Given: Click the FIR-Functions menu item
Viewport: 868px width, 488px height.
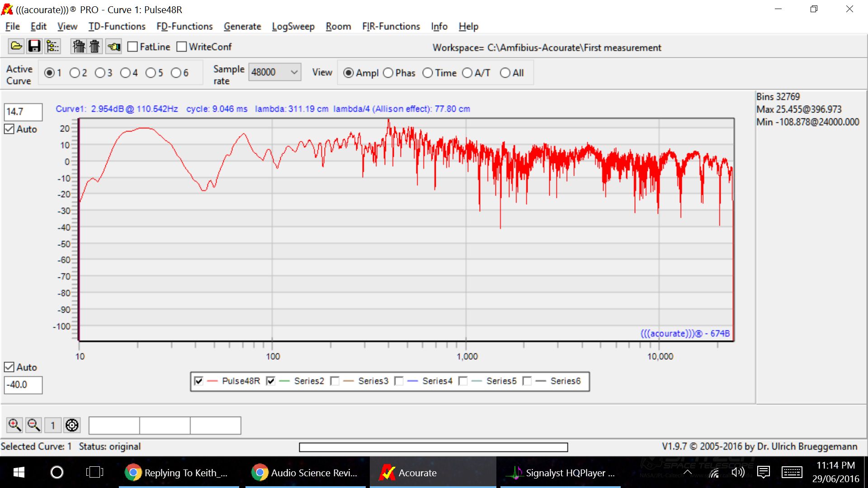Looking at the screenshot, I should tap(390, 26).
